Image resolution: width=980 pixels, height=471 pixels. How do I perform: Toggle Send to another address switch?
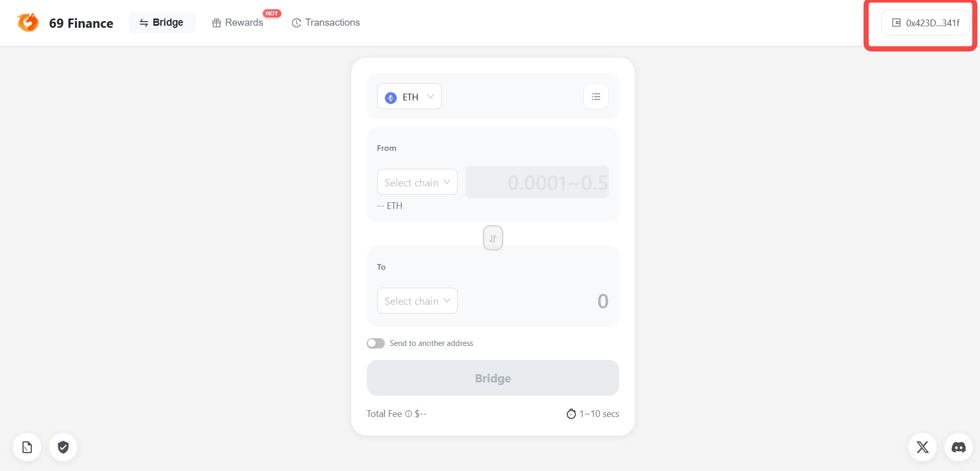click(376, 343)
